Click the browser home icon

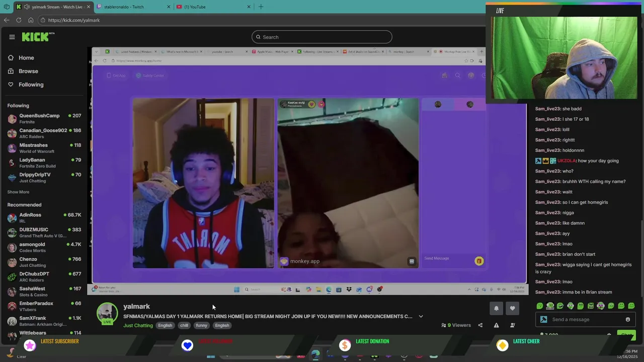[x=31, y=20]
